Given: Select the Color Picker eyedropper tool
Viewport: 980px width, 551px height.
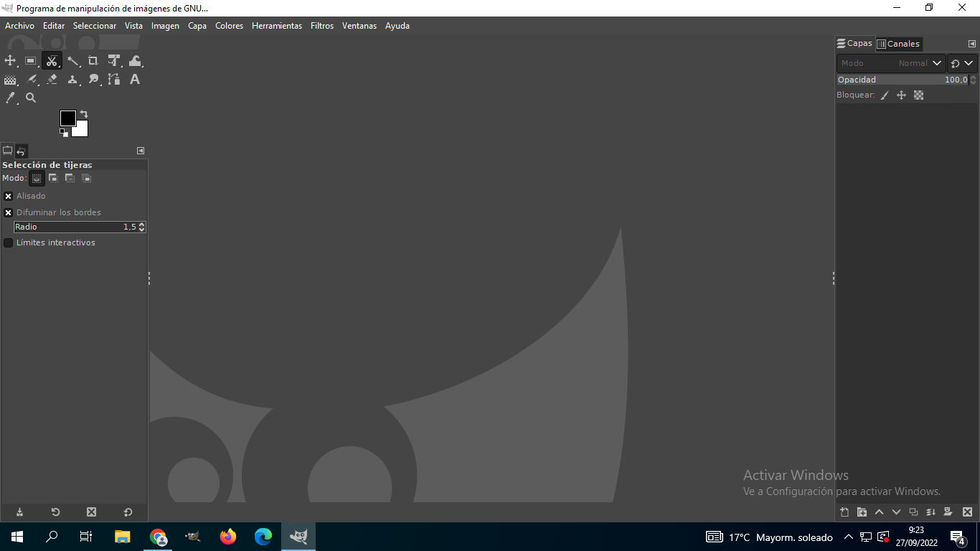Looking at the screenshot, I should pos(10,98).
